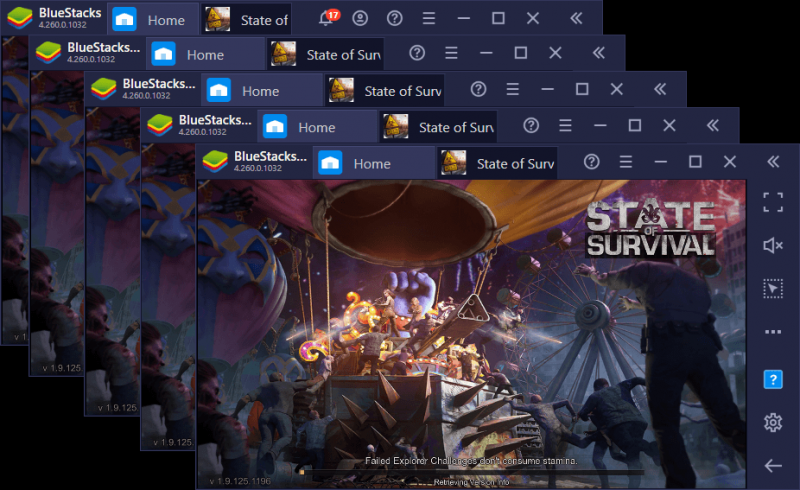Click the 'Retrieving version info' loading text
Viewport: 800px width, 490px height.
pos(471,482)
